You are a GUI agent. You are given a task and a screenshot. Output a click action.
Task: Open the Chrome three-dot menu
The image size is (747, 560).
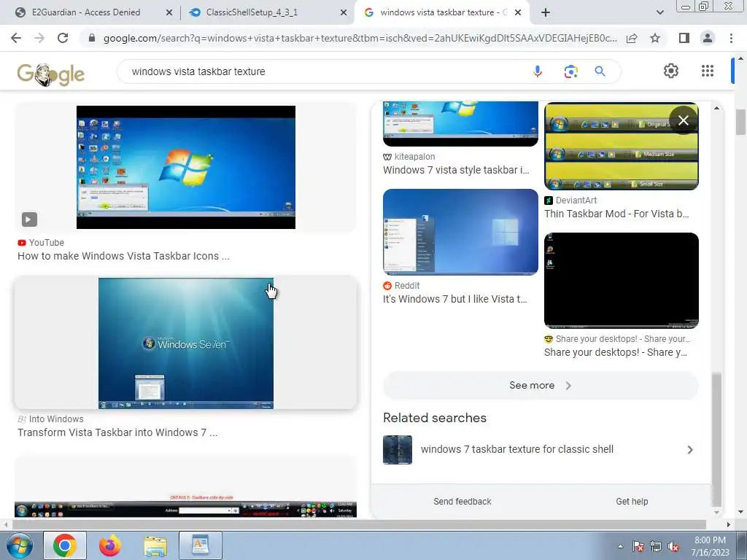click(731, 38)
